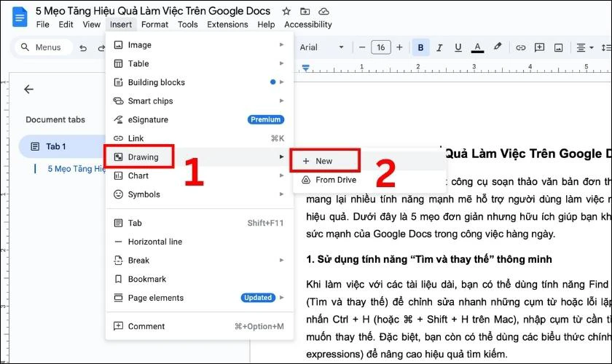Expand the Image submenu
The height and width of the screenshot is (364, 612).
click(x=199, y=45)
